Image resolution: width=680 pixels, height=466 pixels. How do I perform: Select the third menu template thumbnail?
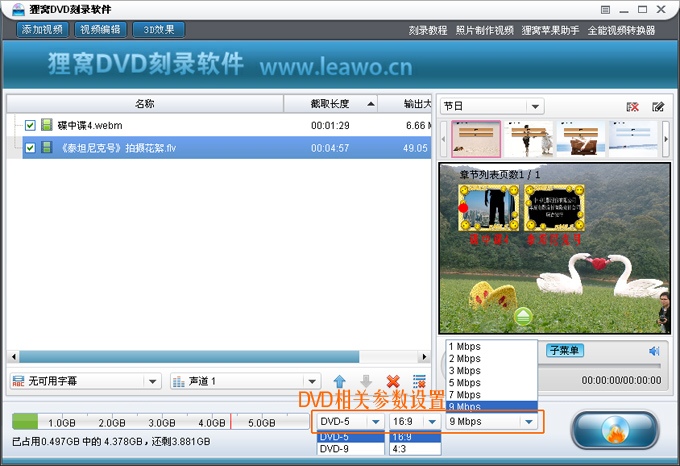click(x=581, y=139)
